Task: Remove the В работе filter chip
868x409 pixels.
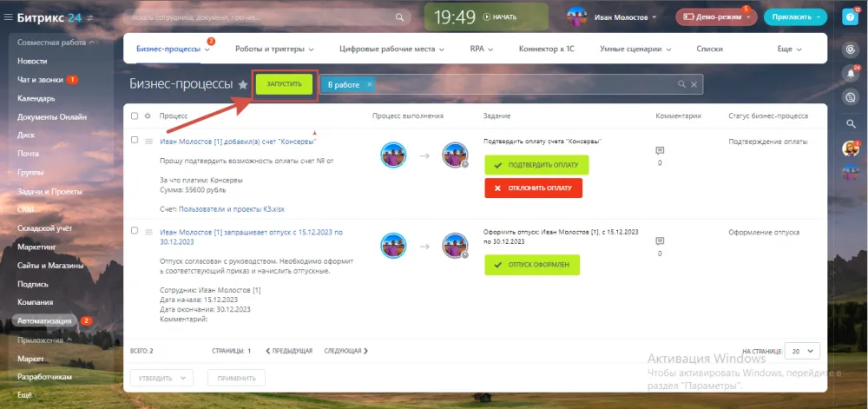Action: pos(369,85)
